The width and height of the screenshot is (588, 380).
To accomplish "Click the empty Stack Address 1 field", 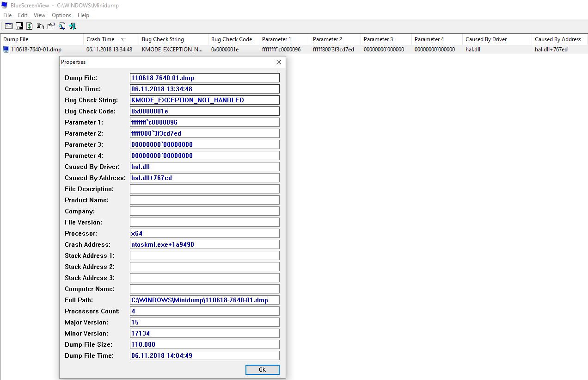I will (205, 255).
